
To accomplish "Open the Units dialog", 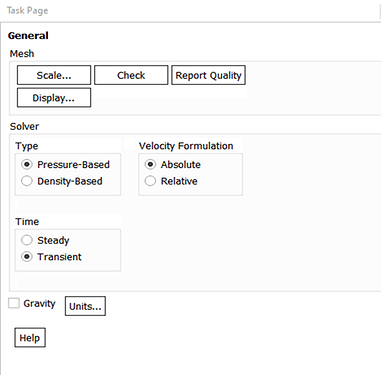I will (x=85, y=306).
